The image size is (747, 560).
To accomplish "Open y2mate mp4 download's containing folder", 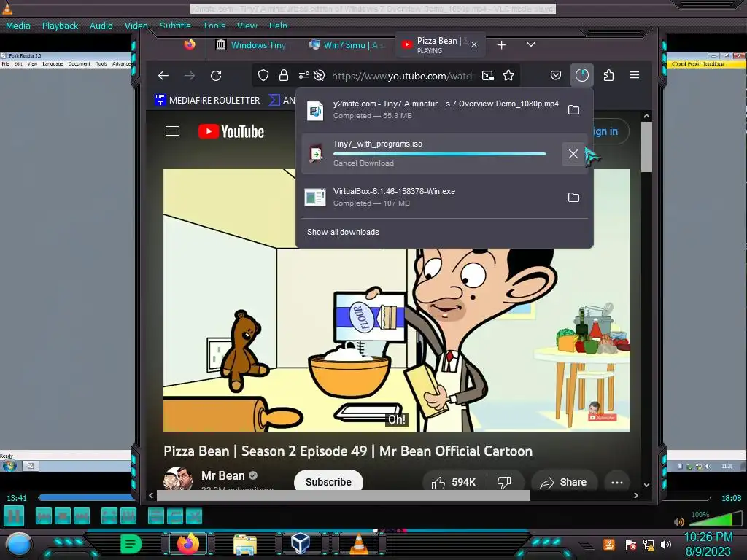I will tap(573, 110).
